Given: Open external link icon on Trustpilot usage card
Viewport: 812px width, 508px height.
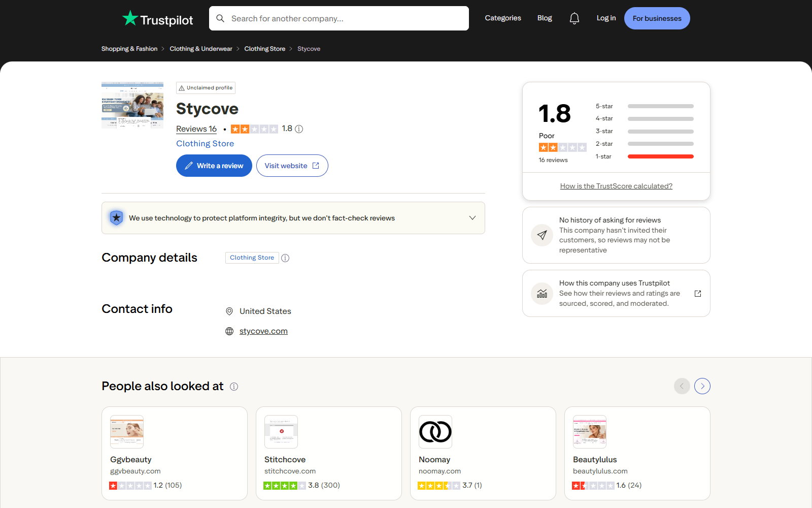Looking at the screenshot, I should pos(698,294).
